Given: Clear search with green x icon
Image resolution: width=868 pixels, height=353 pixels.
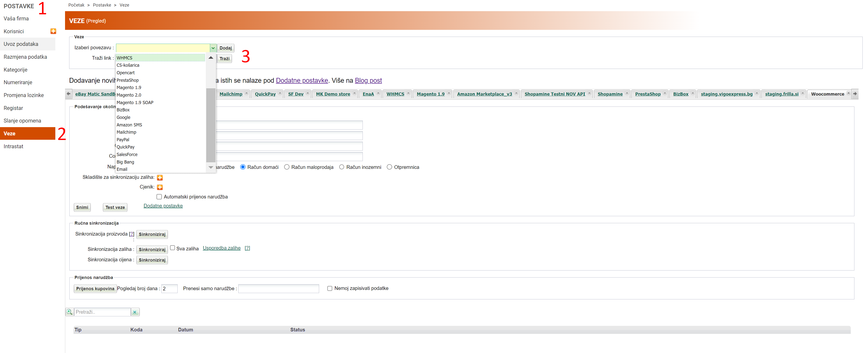Looking at the screenshot, I should (135, 312).
